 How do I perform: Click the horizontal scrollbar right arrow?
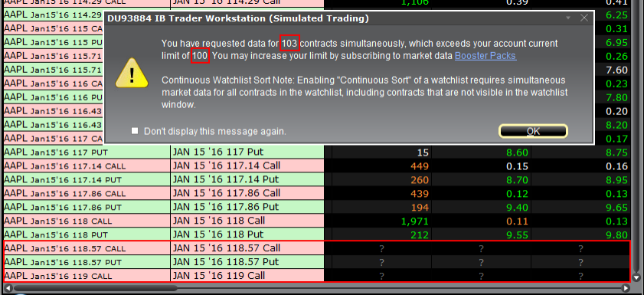pyautogui.click(x=626, y=288)
